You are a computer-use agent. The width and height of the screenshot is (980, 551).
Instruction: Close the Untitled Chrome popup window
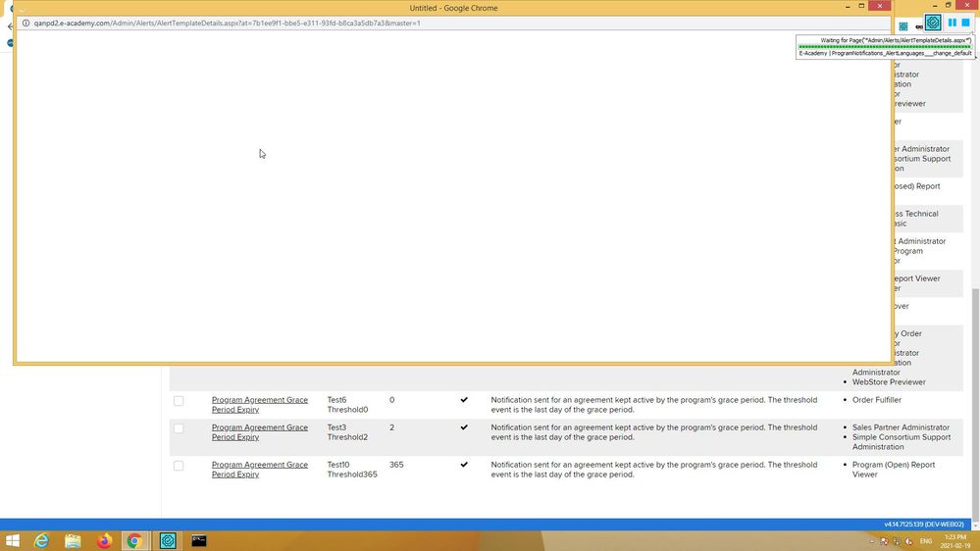(x=879, y=6)
